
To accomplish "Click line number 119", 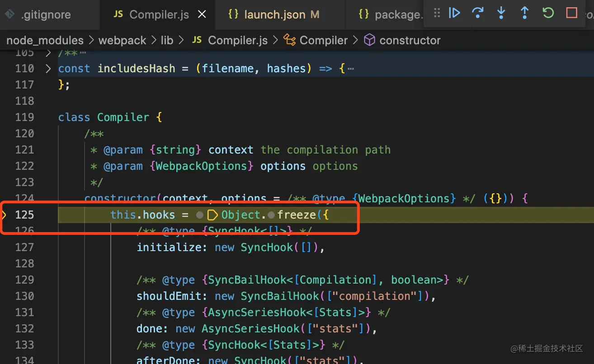I will click(x=24, y=117).
